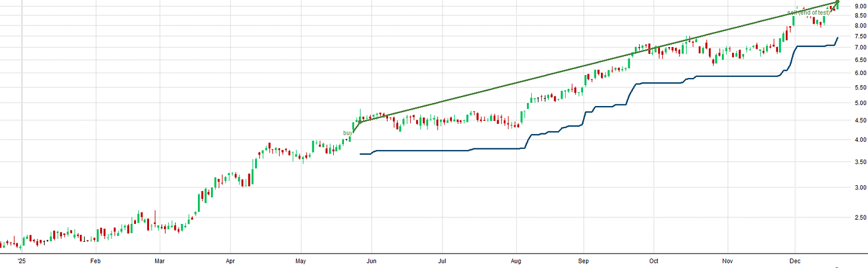
Task: Click the Aug label on time axis
Action: point(516,261)
